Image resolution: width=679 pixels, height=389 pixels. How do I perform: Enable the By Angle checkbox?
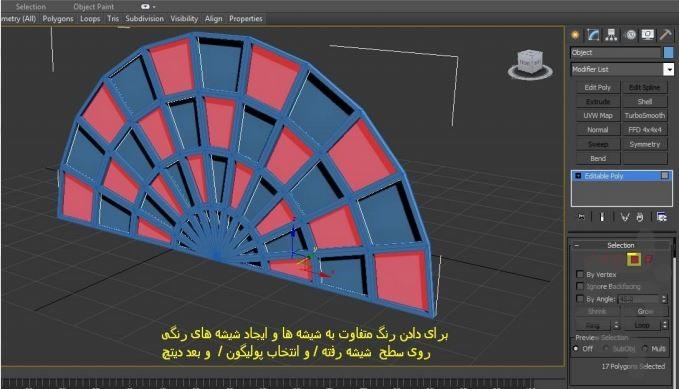click(x=580, y=298)
